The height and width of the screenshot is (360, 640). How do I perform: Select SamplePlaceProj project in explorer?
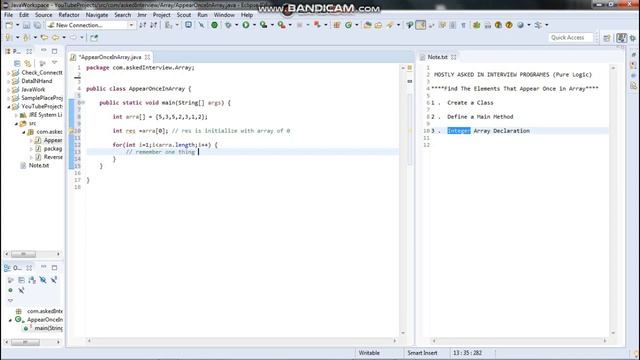(x=42, y=98)
